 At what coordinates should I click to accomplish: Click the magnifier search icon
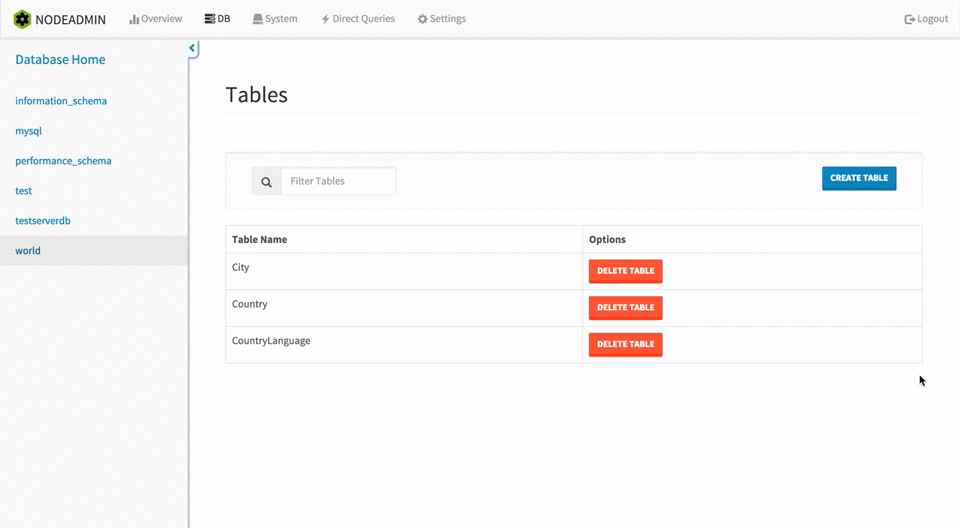266,182
